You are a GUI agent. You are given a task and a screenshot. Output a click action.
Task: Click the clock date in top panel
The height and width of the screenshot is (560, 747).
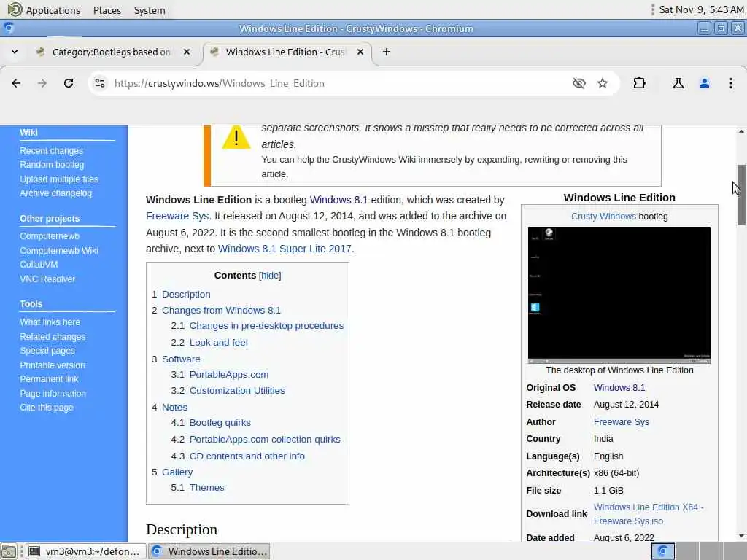701,10
